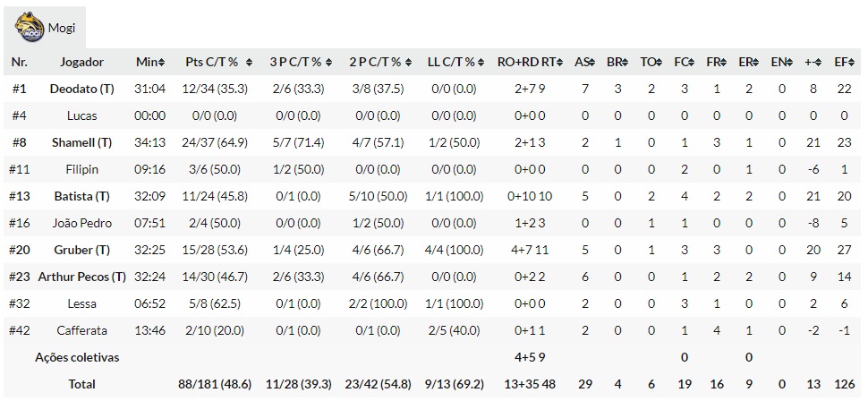This screenshot has height=401, width=868.
Task: Sort by LL C/T % sort icon
Action: [x=481, y=63]
